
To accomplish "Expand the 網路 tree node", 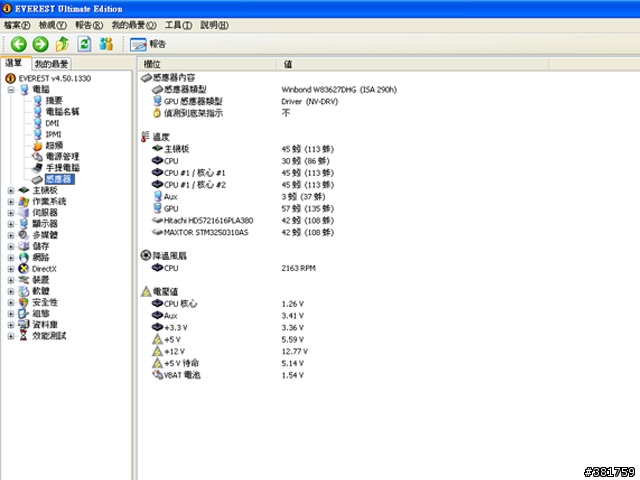I will [11, 258].
